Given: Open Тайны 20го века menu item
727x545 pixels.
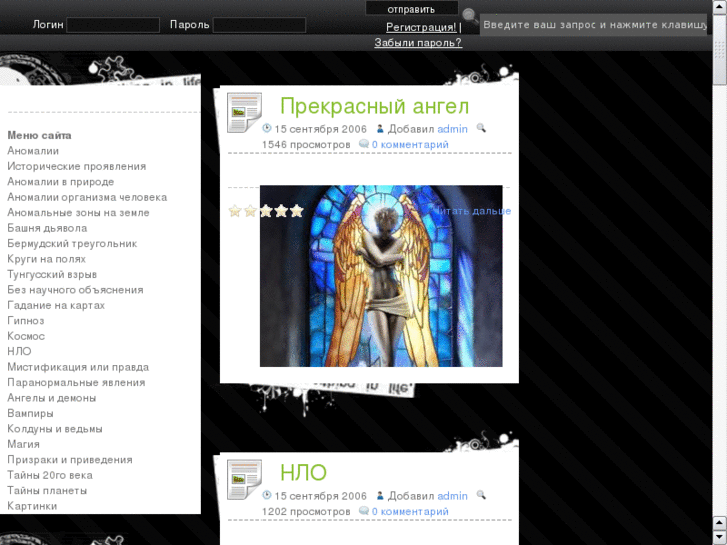Looking at the screenshot, I should pos(50,475).
